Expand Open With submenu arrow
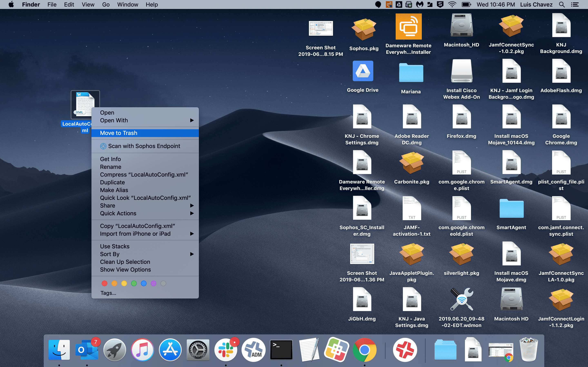The image size is (588, 367). click(192, 120)
